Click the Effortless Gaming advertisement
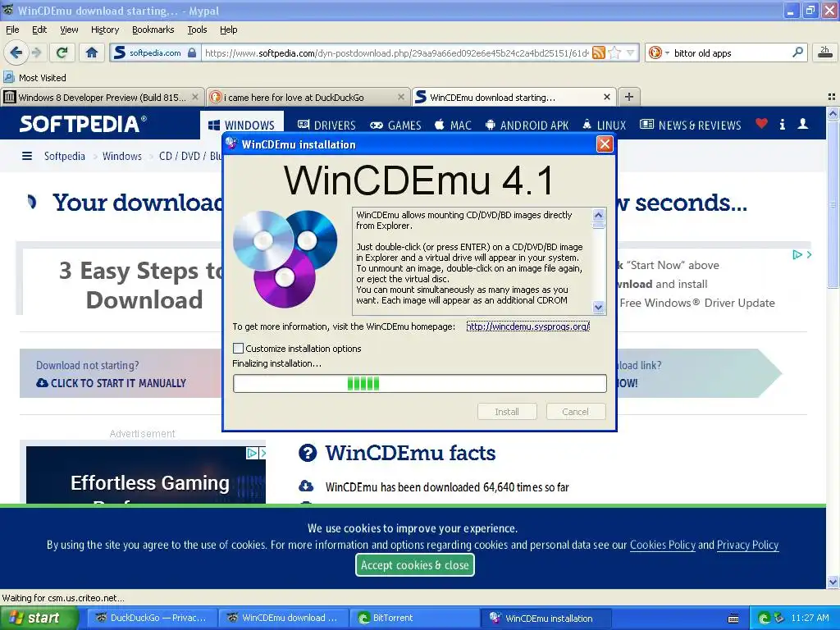Image resolution: width=840 pixels, height=630 pixels. 146,475
